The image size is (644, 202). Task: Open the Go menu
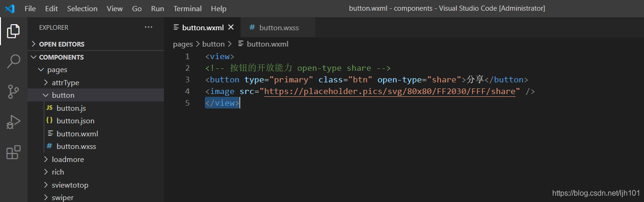click(x=137, y=8)
